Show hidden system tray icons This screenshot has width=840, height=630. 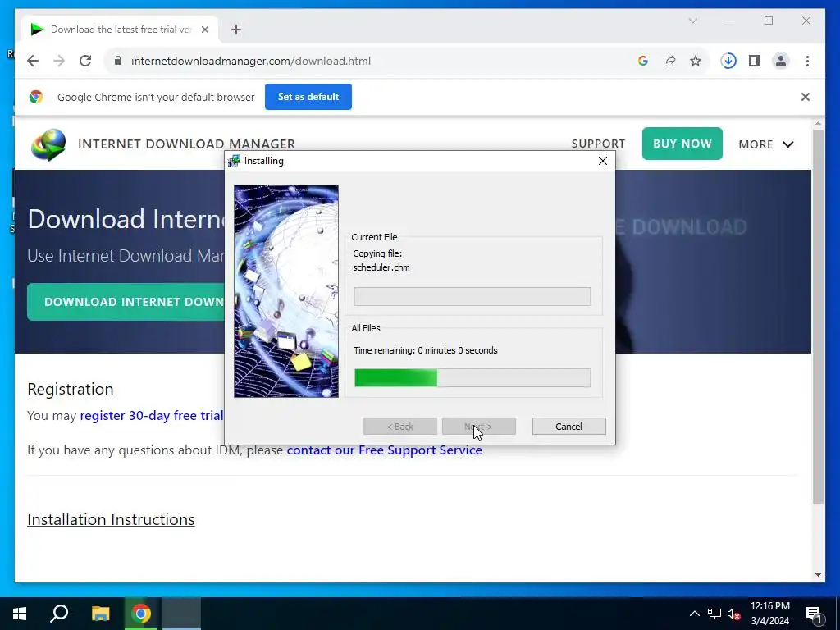(x=694, y=614)
